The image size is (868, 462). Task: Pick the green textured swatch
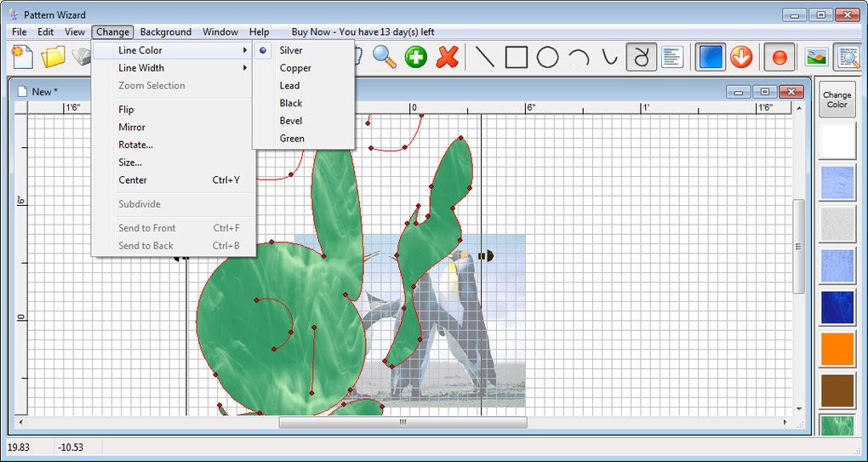coord(837,425)
